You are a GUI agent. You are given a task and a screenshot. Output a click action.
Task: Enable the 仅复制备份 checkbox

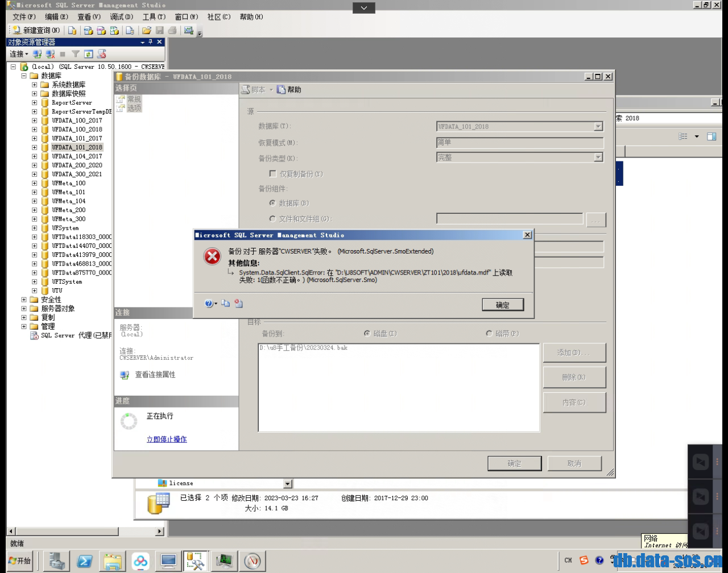click(274, 174)
